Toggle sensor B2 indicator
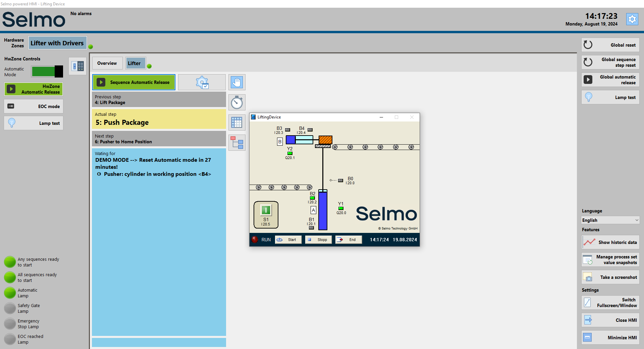The height and width of the screenshot is (349, 644). click(312, 198)
